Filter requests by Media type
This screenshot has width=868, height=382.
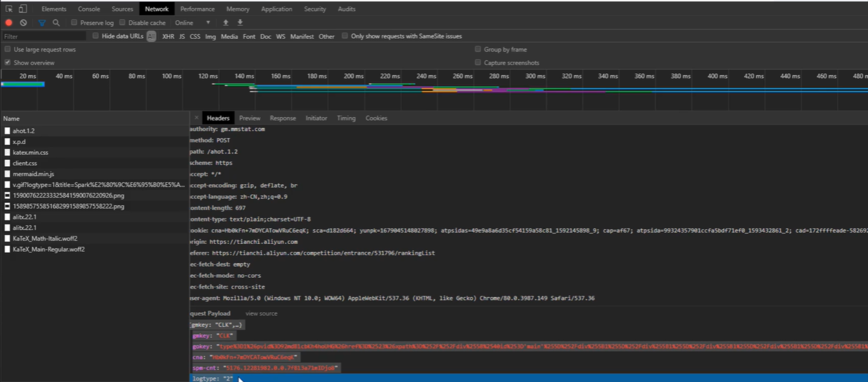[x=229, y=36]
